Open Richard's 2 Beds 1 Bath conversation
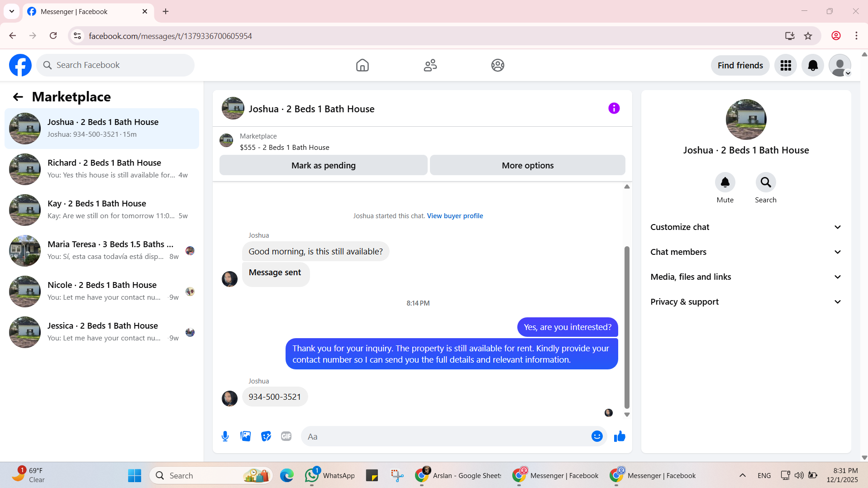This screenshot has height=488, width=868. (x=102, y=169)
